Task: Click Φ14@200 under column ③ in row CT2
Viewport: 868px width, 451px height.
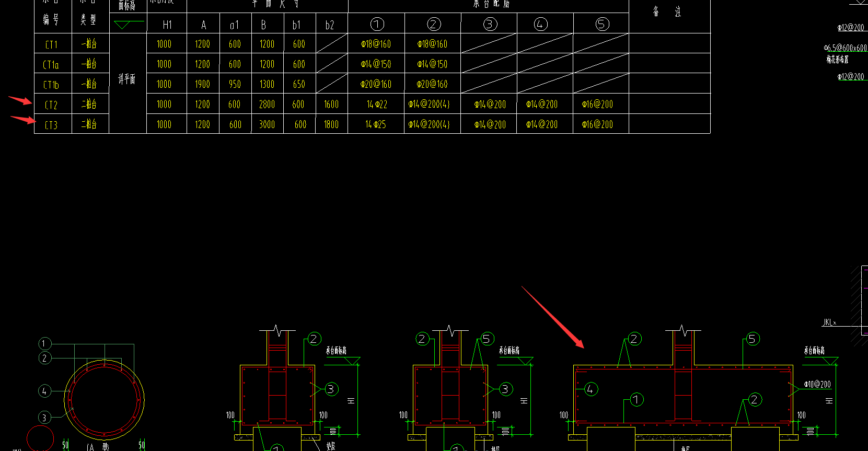Action: tap(490, 105)
